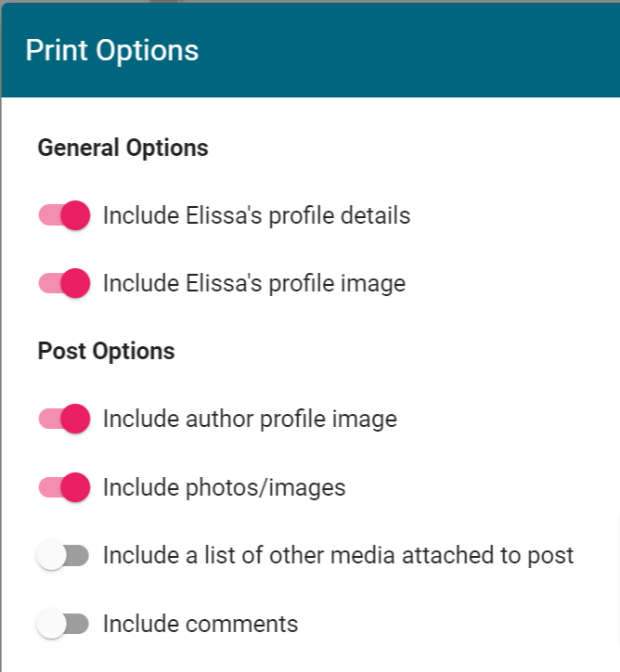The width and height of the screenshot is (620, 672).
Task: Click the Print Options dialog title
Action: 111,50
